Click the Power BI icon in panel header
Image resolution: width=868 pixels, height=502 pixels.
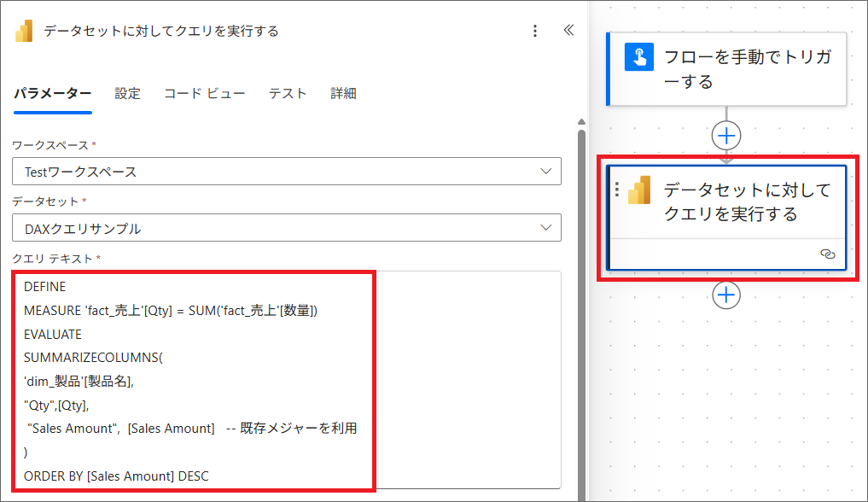24,31
